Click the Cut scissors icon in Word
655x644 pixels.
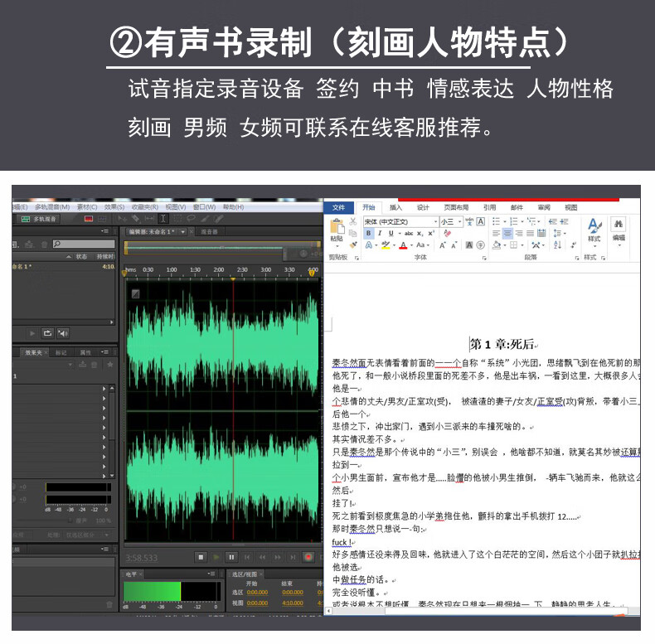click(x=353, y=221)
